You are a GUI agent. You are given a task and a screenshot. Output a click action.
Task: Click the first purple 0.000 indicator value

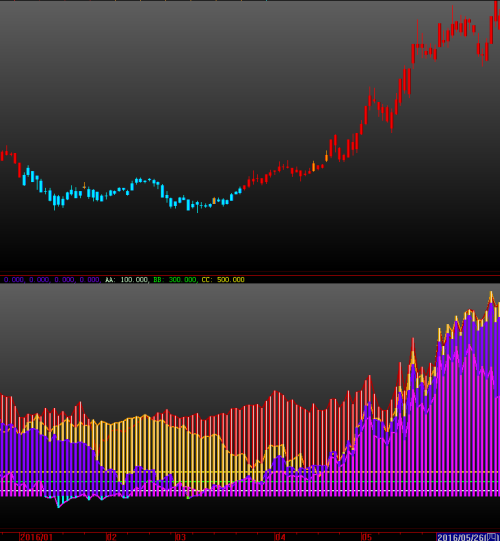point(14,279)
